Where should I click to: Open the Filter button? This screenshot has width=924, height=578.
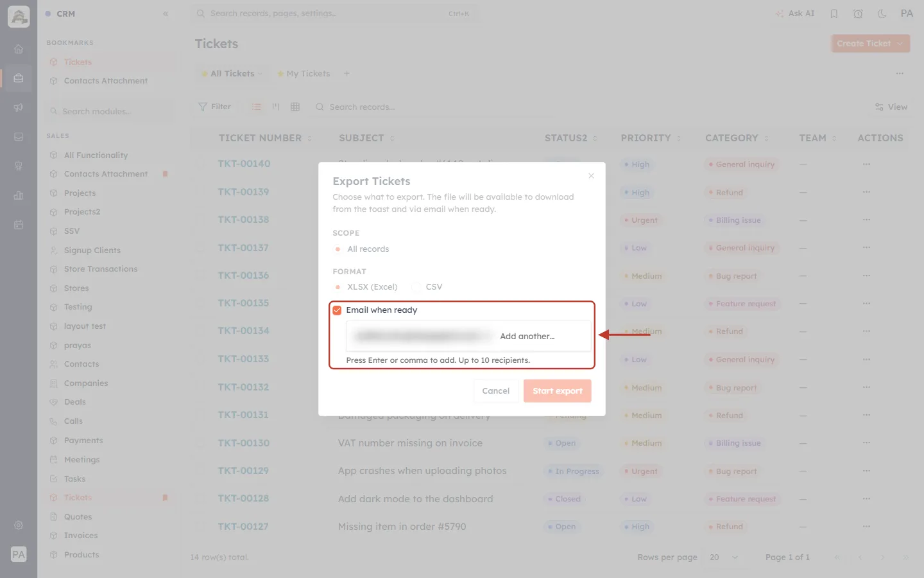(215, 107)
